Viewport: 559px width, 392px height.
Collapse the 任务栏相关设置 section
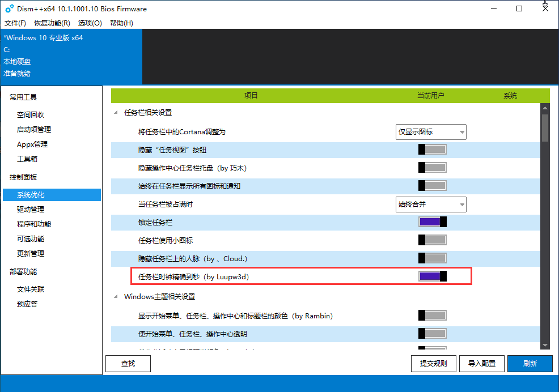[x=117, y=113]
